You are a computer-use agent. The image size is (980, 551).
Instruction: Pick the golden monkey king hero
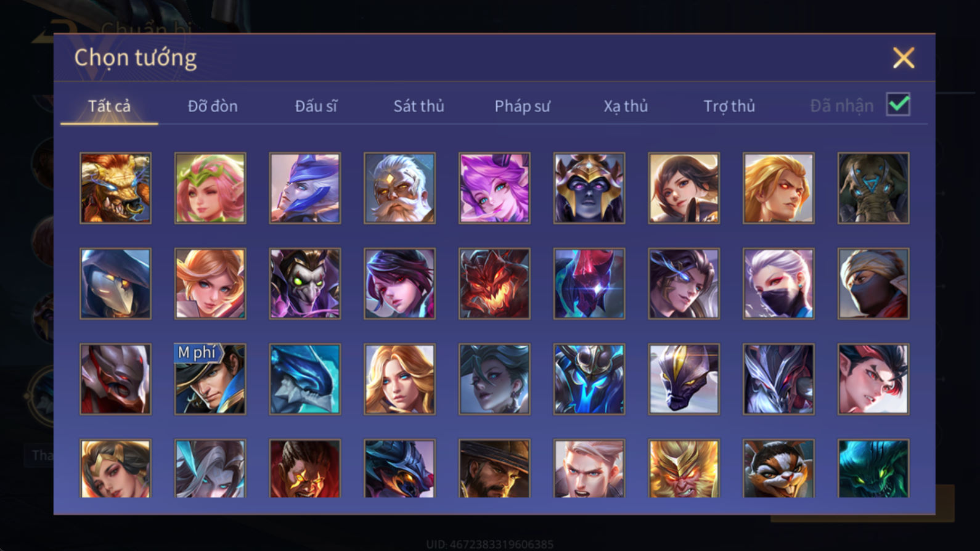684,468
